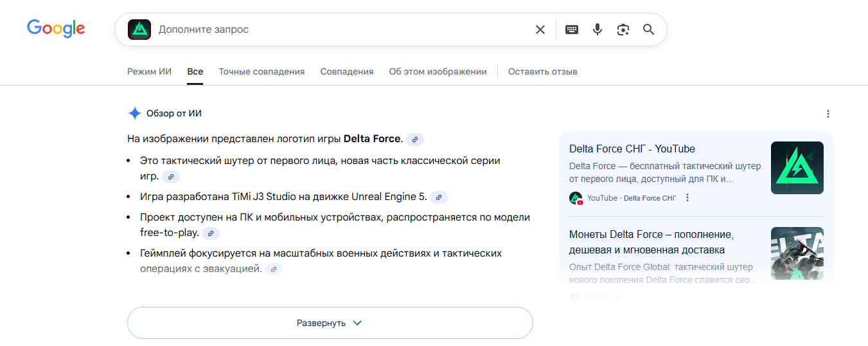Open the on-screen keyboard icon
Screen dimensions: 868x346
[572, 30]
